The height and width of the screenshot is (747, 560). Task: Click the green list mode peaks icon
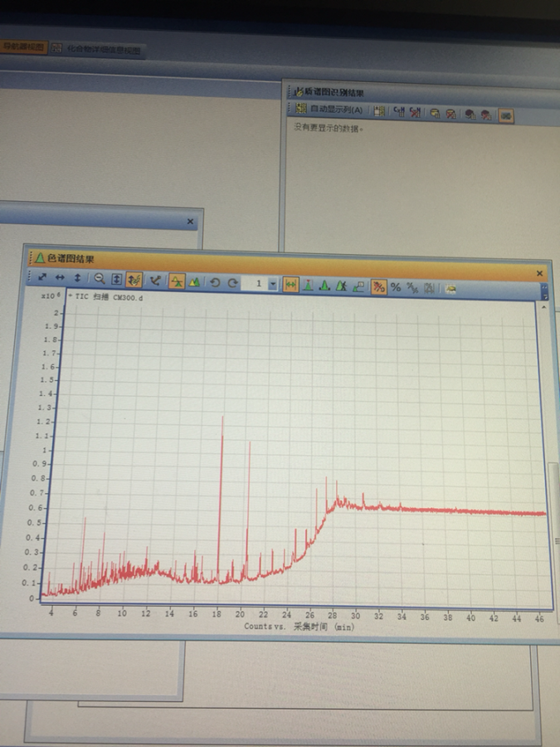point(194,282)
